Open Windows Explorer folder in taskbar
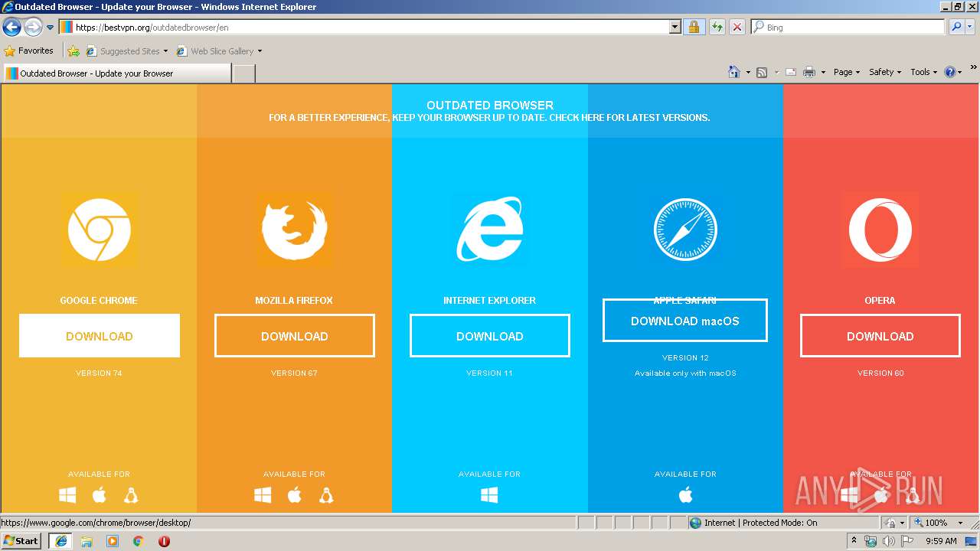Viewport: 980px width, 551px height. point(87,541)
